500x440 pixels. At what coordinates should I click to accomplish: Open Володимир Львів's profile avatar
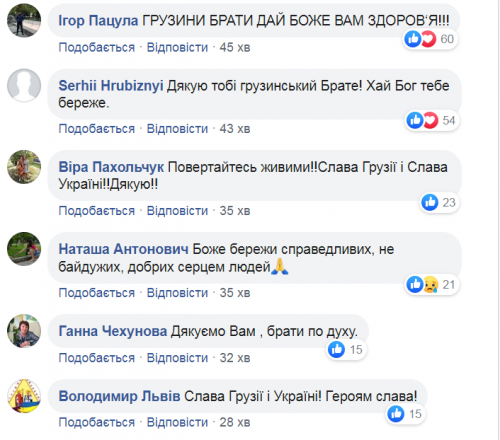click(x=24, y=396)
